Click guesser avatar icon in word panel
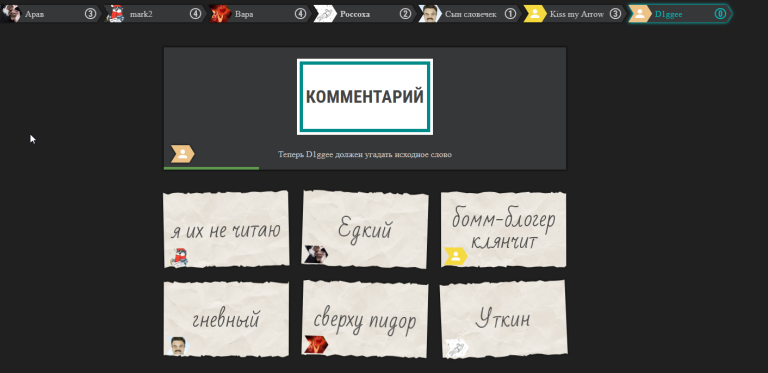Viewport: 768px width, 373px height. click(x=183, y=154)
